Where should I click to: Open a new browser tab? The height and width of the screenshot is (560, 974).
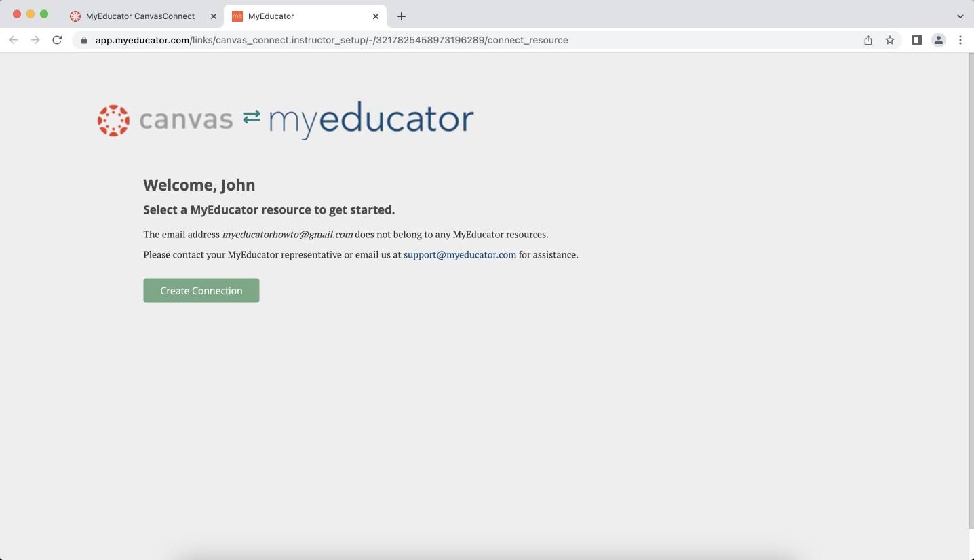(402, 16)
